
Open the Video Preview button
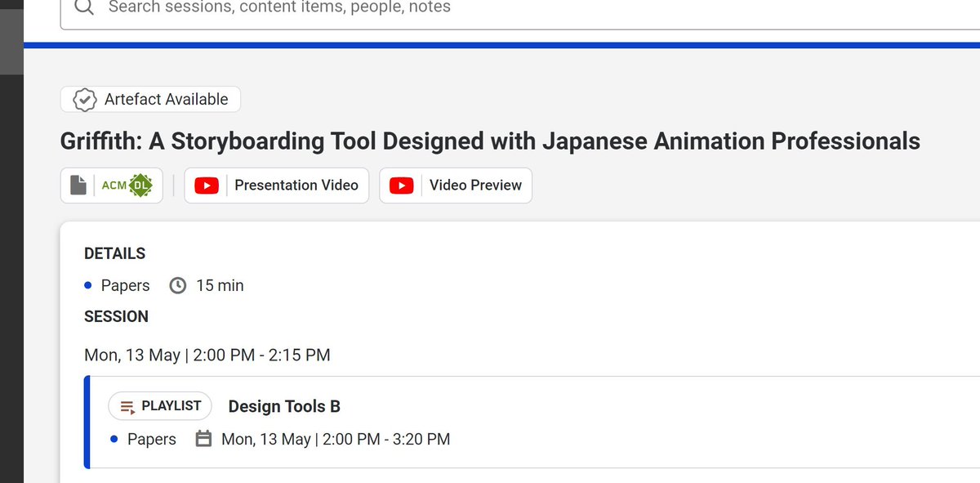(456, 186)
